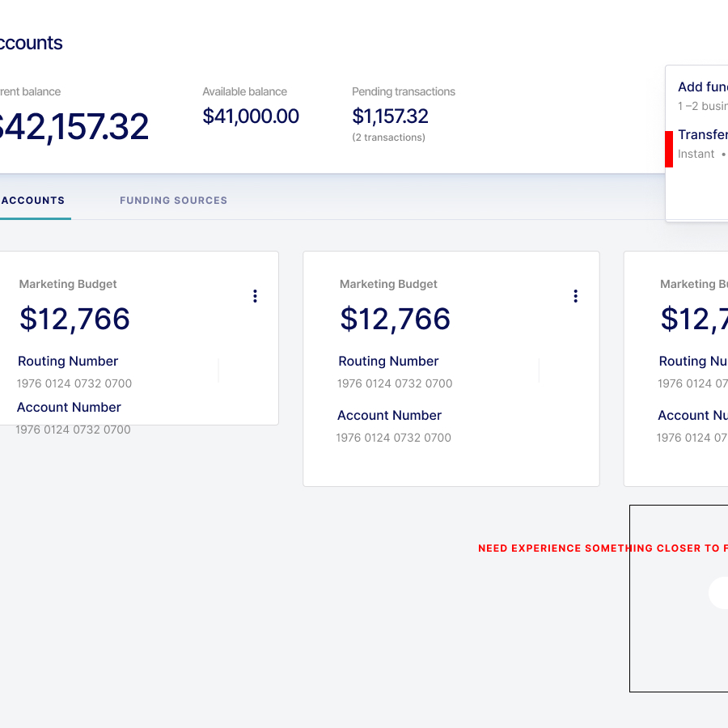Screen dimensions: 728x728
Task: Select the routing number digits on the middle card
Action: pos(395,383)
